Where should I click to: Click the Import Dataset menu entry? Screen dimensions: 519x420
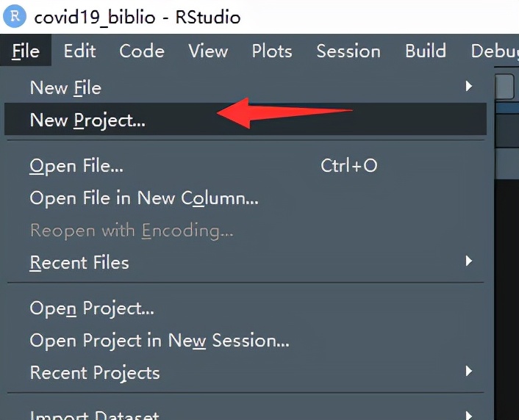pos(95,414)
